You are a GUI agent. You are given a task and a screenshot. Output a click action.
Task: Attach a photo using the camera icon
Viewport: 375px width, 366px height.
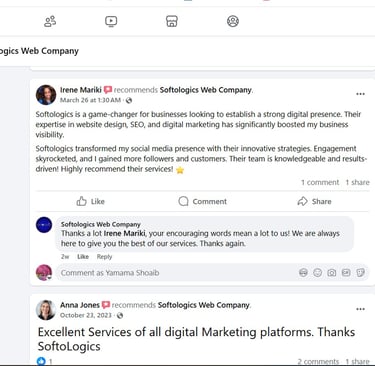coord(332,273)
